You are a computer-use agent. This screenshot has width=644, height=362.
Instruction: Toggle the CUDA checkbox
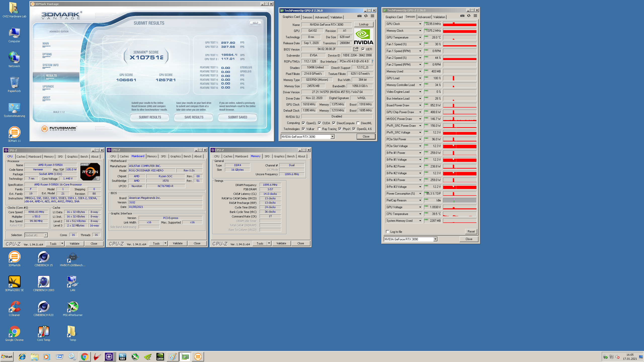[x=319, y=123]
